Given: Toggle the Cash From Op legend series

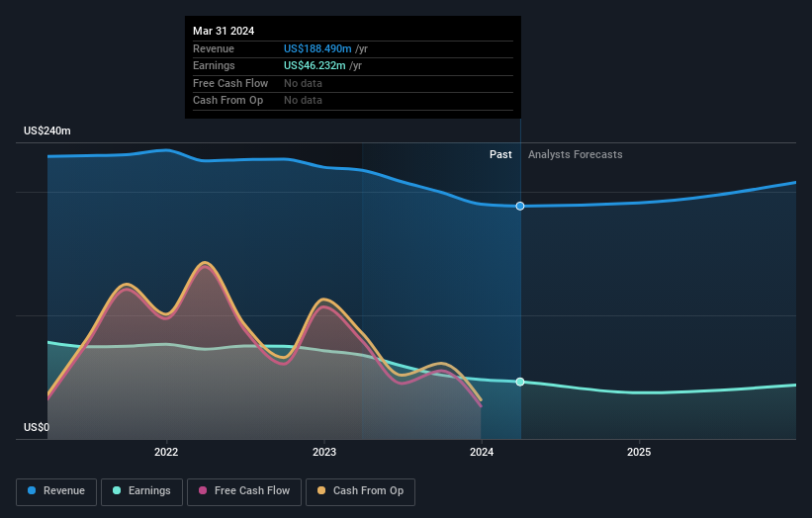Looking at the screenshot, I should pos(360,491).
